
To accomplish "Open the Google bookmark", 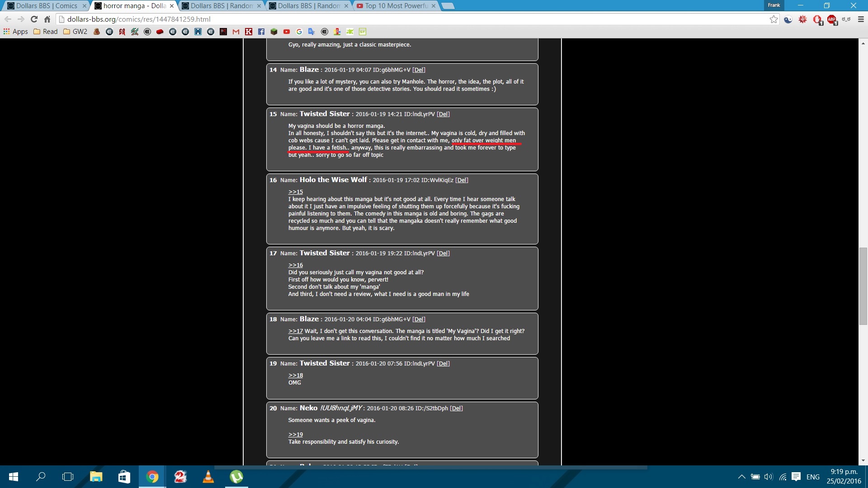I will [x=299, y=32].
